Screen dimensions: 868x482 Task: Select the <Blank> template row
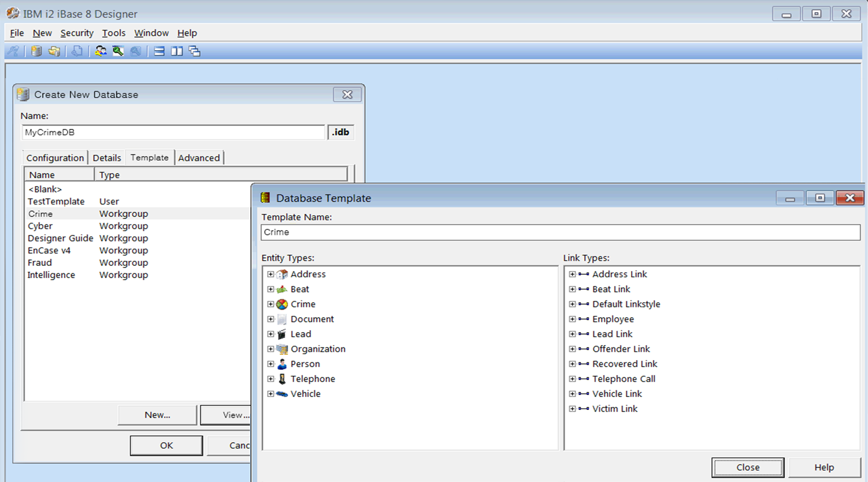click(x=138, y=189)
